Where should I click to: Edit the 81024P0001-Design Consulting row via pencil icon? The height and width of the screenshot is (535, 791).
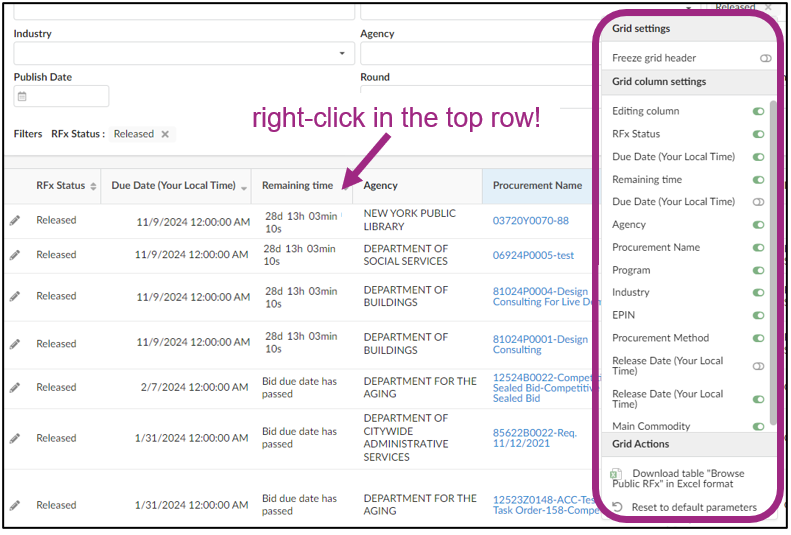(15, 344)
